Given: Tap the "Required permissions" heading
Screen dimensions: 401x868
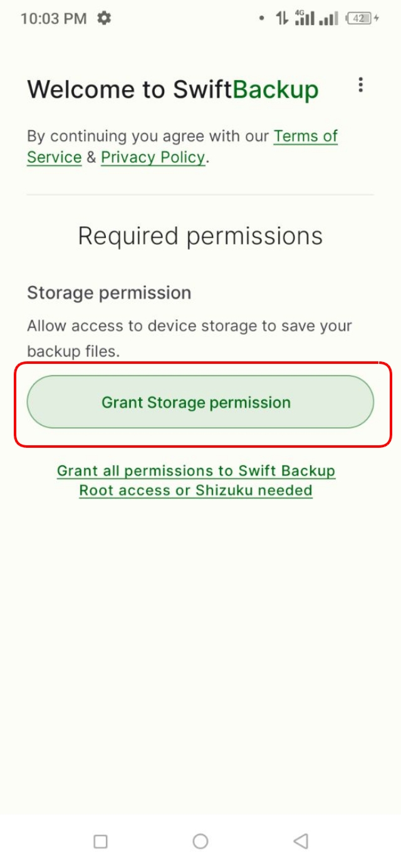Looking at the screenshot, I should point(200,236).
